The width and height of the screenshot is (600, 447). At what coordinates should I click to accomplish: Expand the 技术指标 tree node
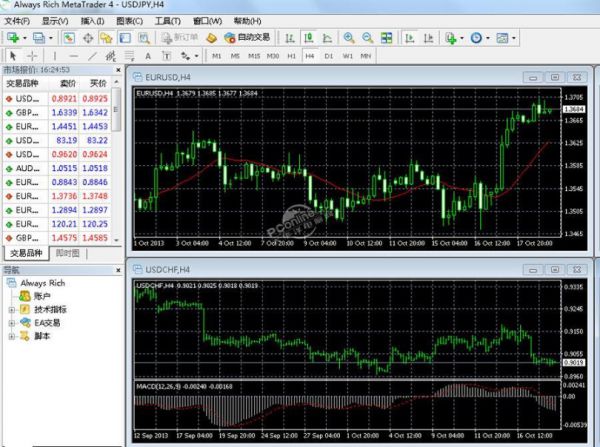click(x=11, y=311)
